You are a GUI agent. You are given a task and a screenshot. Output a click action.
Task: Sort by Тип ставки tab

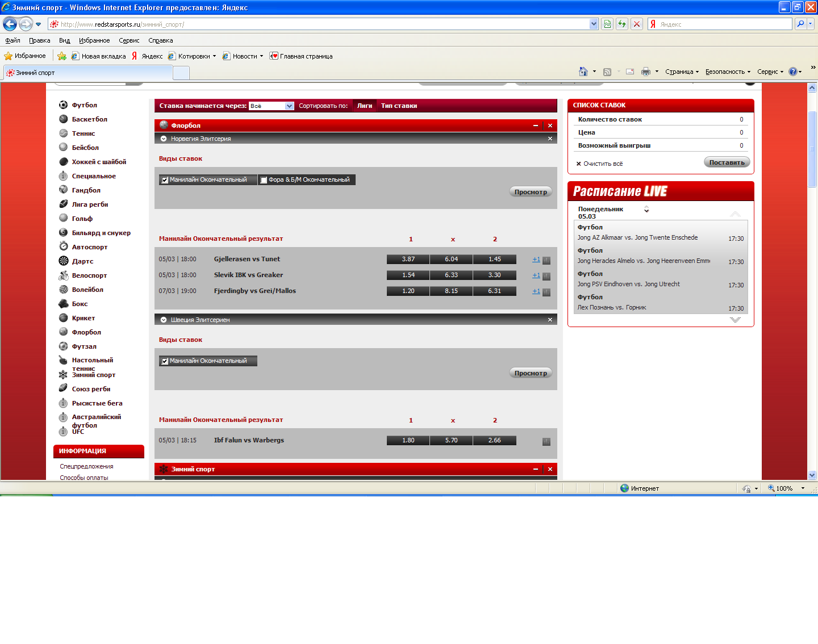point(399,106)
